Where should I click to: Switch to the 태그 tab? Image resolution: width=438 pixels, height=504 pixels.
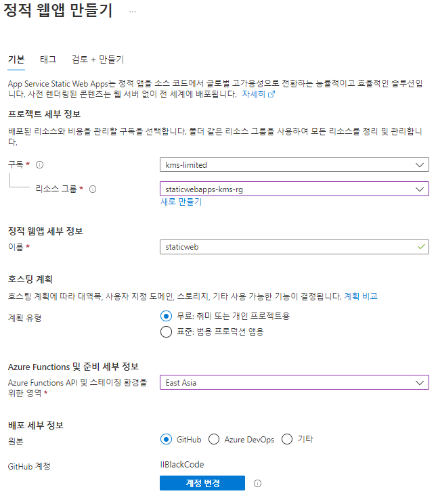pos(48,60)
